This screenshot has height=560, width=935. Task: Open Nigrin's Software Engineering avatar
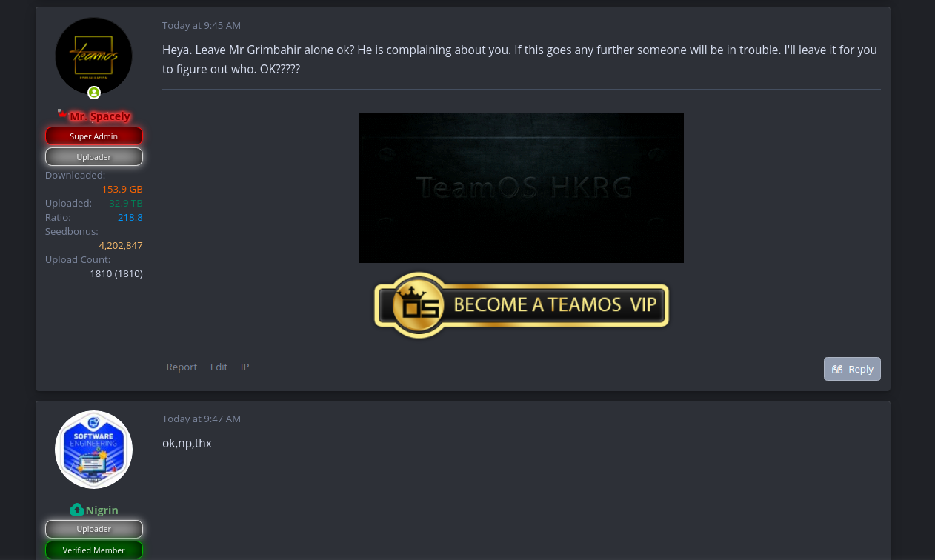tap(93, 450)
